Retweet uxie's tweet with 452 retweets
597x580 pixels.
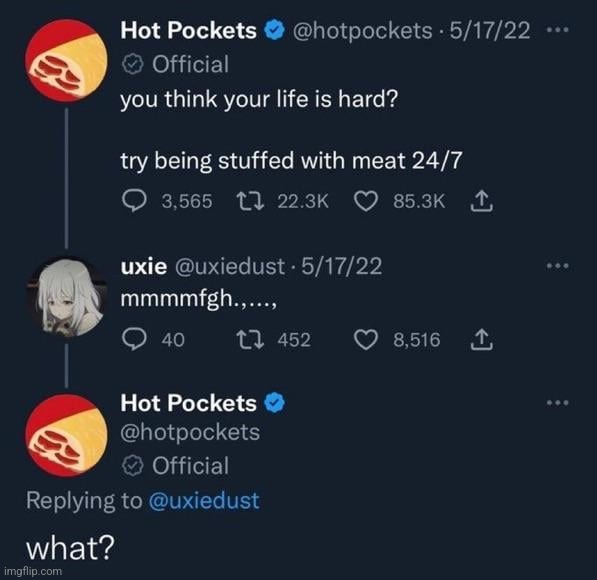pos(250,339)
